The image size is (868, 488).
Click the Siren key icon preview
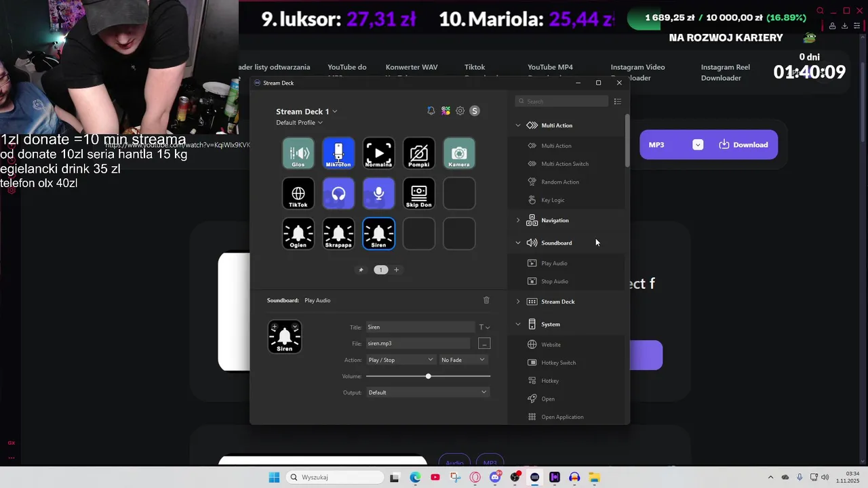click(x=285, y=337)
